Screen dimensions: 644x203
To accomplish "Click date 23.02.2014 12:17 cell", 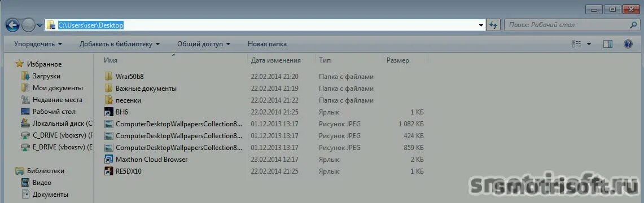I will click(x=274, y=160).
